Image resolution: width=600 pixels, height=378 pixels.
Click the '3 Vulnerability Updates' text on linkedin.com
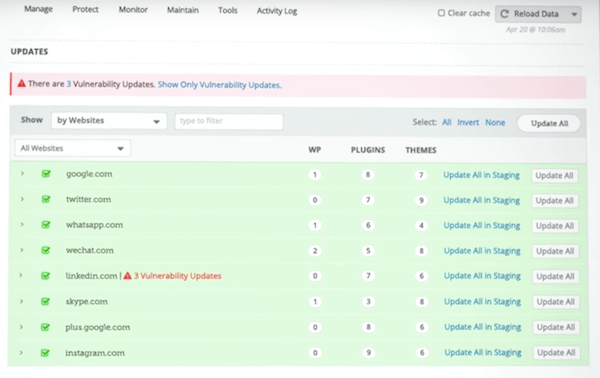178,276
